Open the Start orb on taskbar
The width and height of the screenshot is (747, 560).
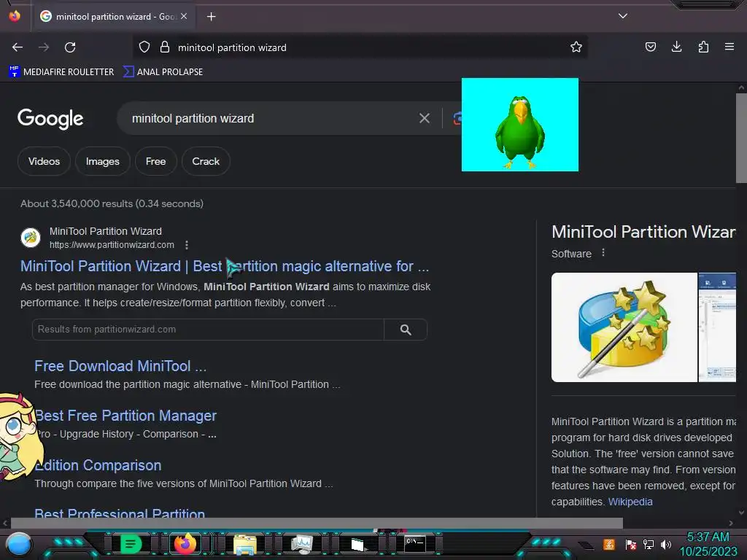click(19, 545)
